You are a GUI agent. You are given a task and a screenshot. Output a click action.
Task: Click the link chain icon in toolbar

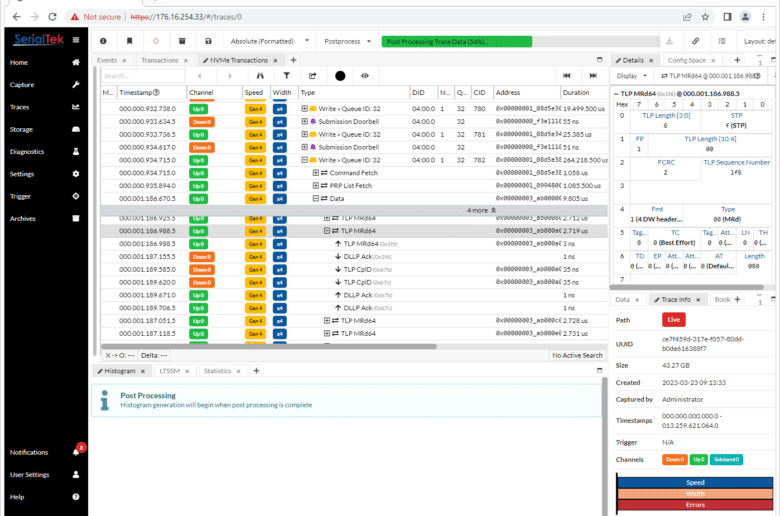tap(695, 41)
